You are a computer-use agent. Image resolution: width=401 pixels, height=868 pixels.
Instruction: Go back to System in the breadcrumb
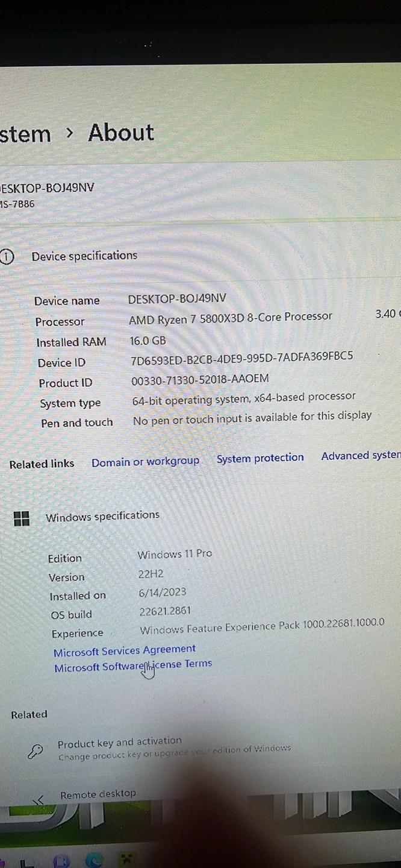[25, 134]
